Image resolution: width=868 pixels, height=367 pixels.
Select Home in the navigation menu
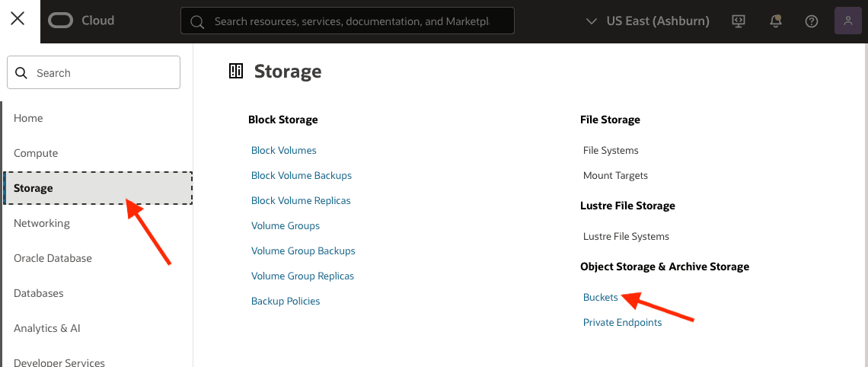pyautogui.click(x=28, y=118)
